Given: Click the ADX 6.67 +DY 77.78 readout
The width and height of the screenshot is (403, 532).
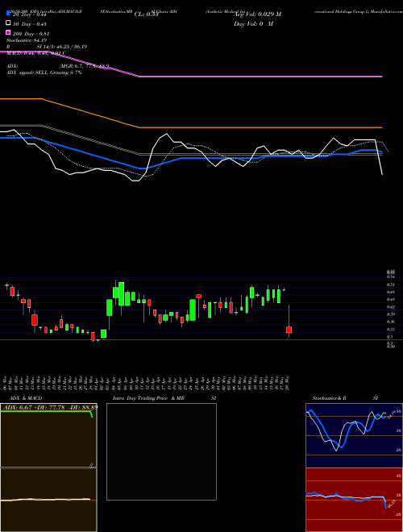Looking at the screenshot, I should click(50, 408).
